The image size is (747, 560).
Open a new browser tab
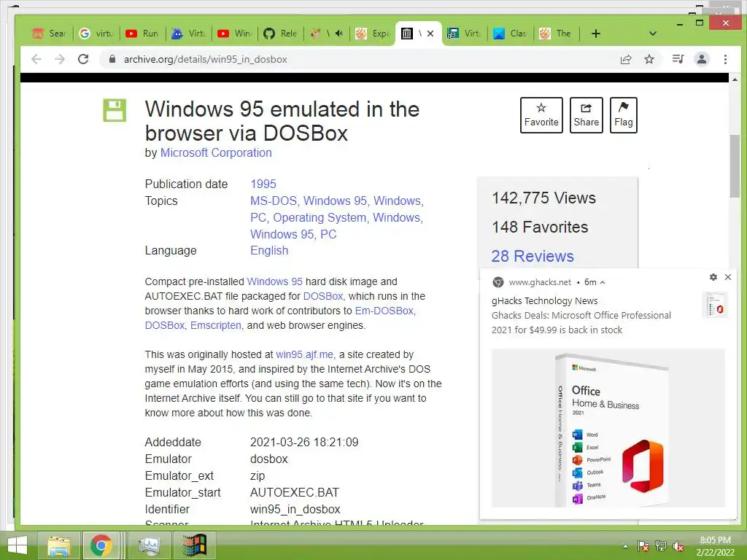pyautogui.click(x=595, y=34)
